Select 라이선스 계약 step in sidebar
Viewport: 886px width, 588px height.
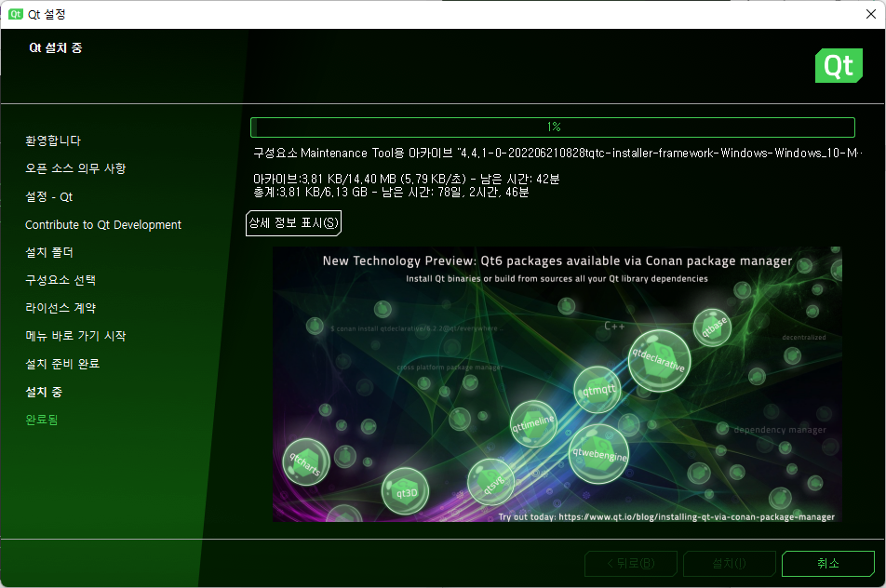tap(60, 308)
